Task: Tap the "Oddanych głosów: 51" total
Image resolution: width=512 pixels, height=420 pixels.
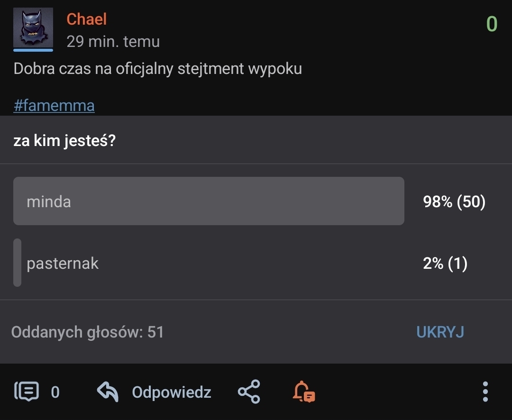Action: point(87,332)
